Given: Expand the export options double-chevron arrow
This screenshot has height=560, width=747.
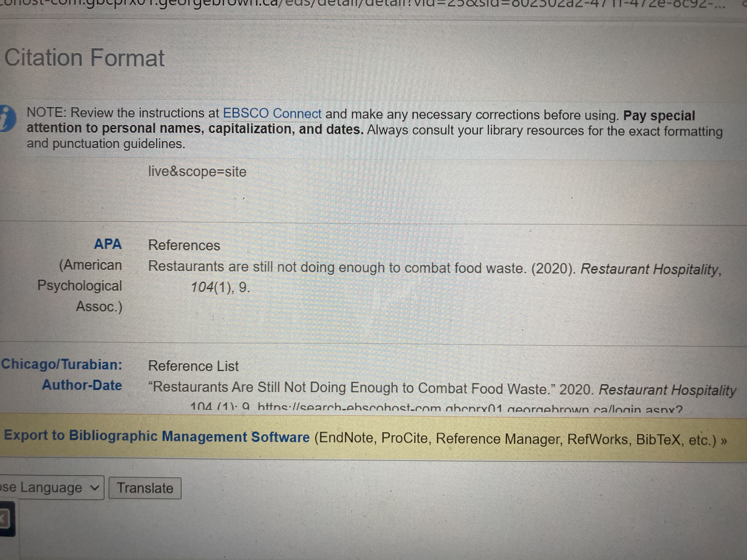Looking at the screenshot, I should (x=724, y=441).
